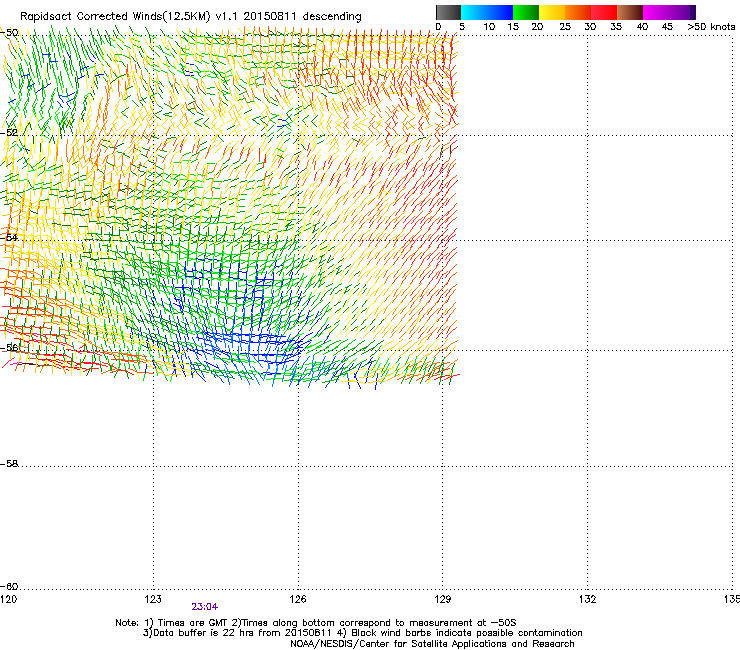740x650 pixels.
Task: Click the red 30-35 knots legend segment
Action: click(604, 12)
